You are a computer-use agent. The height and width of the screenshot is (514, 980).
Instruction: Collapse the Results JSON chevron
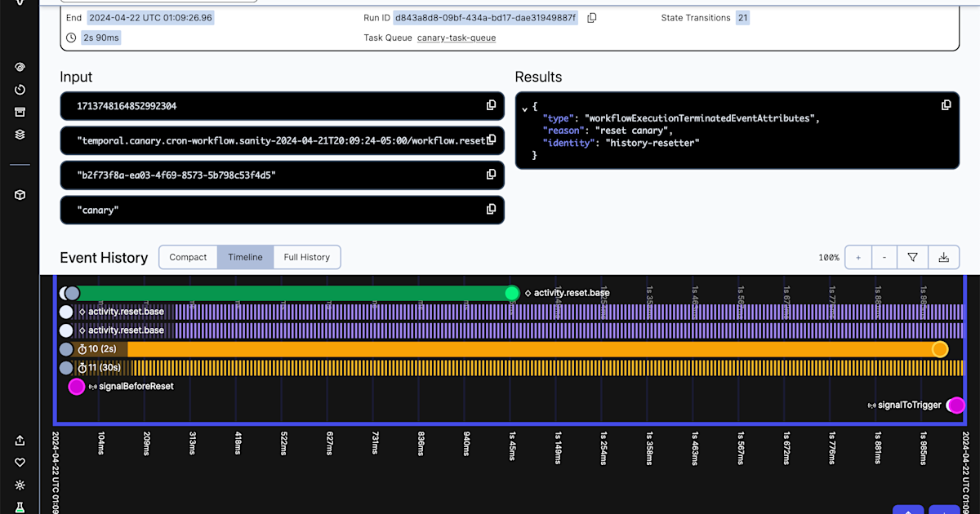pyautogui.click(x=524, y=108)
